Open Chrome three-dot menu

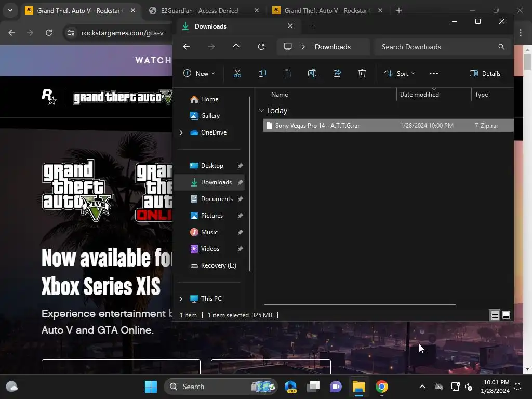[521, 33]
